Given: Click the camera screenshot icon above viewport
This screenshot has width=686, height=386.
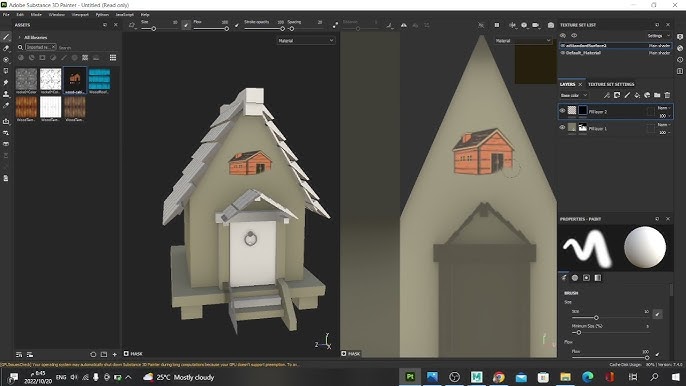Looking at the screenshot, I should (551, 25).
